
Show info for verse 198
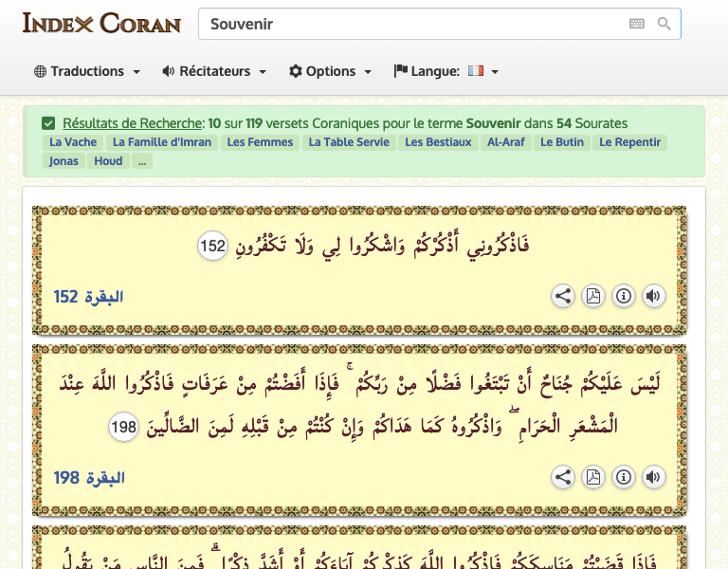point(623,477)
